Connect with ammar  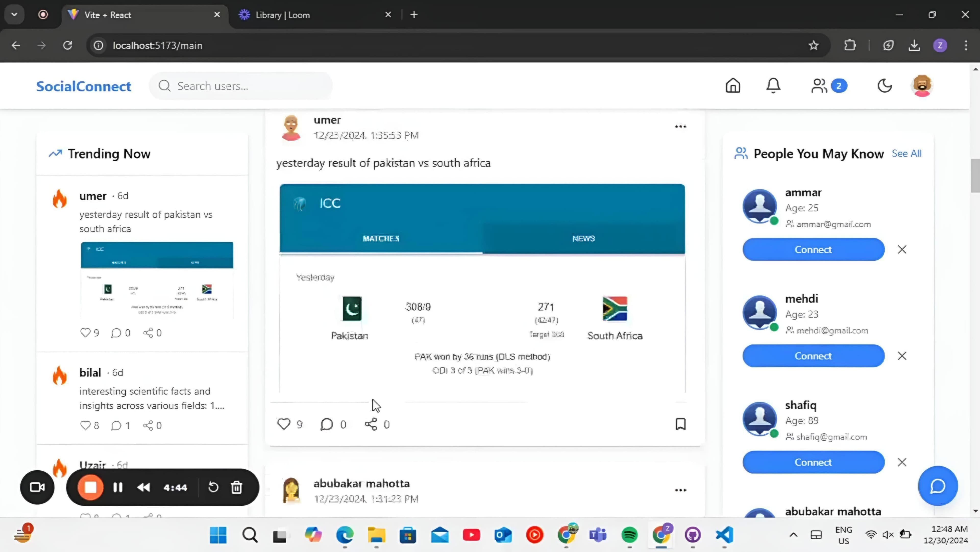point(813,249)
